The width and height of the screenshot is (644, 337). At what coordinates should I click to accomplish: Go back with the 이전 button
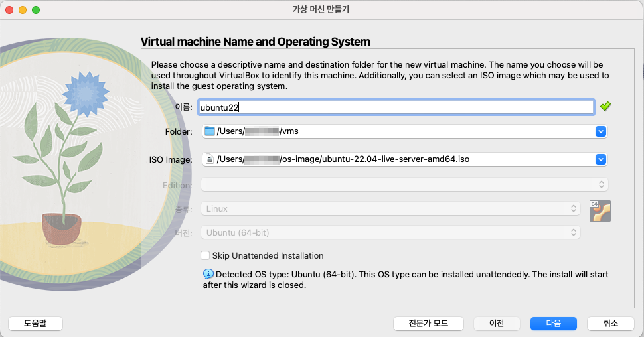click(x=497, y=324)
